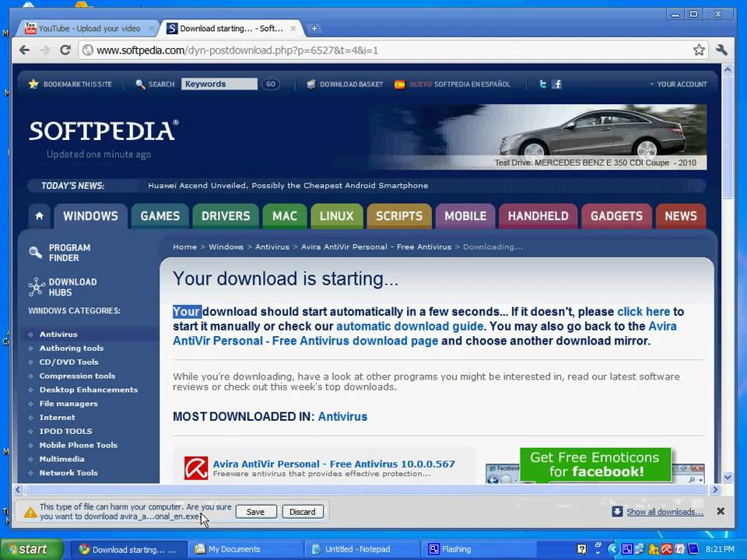Image resolution: width=747 pixels, height=560 pixels.
Task: Open IPOD TOOLS category
Action: 65,431
